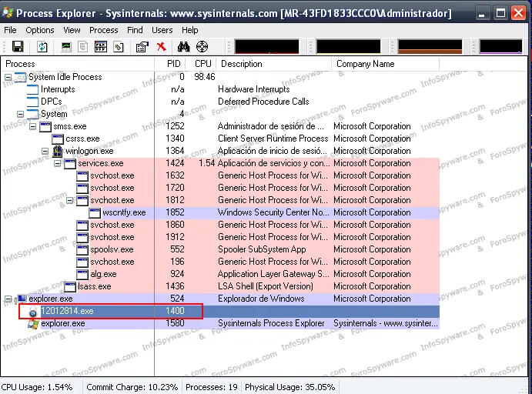The width and height of the screenshot is (532, 394).
Task: Click explorer.exe PID 524 process icon
Action: pyautogui.click(x=21, y=299)
